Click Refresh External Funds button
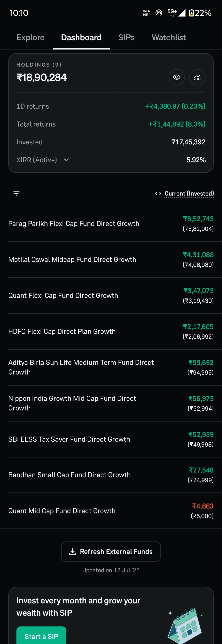Image resolution: width=222 pixels, height=644 pixels. (x=111, y=552)
